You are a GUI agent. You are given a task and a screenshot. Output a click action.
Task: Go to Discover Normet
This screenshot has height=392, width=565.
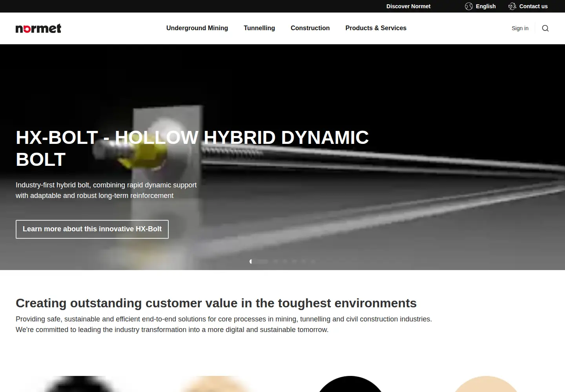408,6
